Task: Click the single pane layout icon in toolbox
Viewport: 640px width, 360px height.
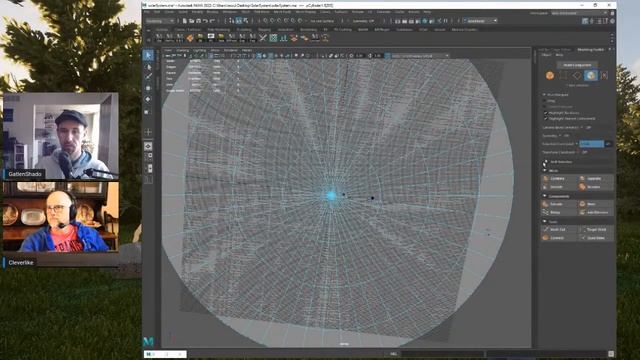Action: [148, 146]
